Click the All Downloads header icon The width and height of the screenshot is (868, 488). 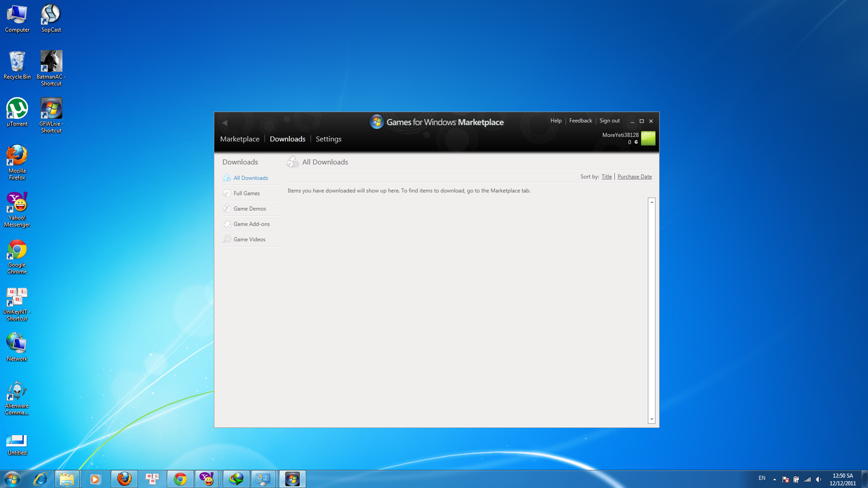click(293, 162)
